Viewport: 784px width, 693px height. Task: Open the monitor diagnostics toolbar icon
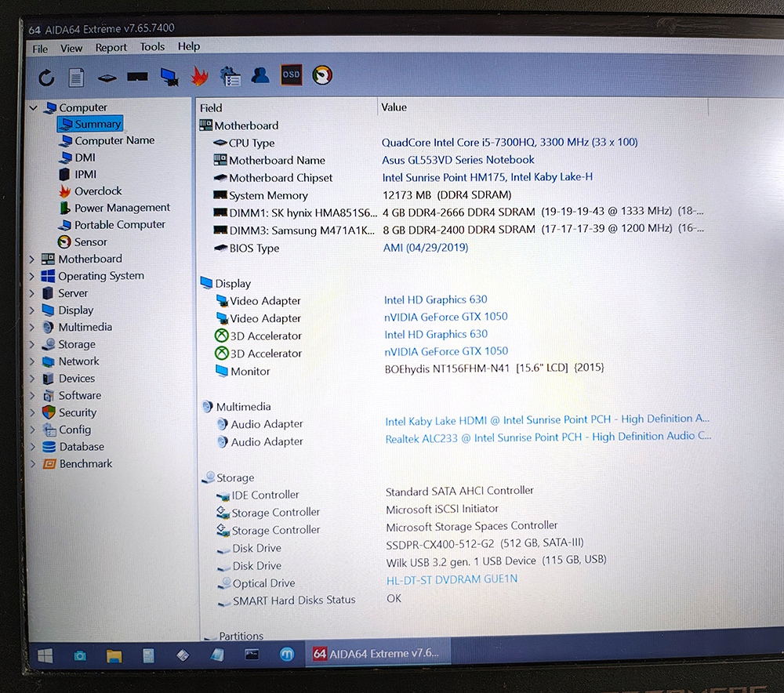click(x=169, y=77)
